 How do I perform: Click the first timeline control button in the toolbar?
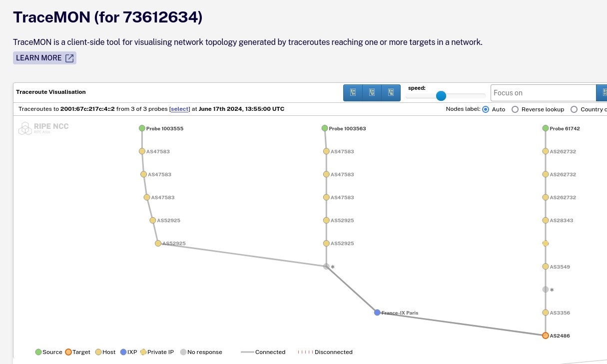pyautogui.click(x=353, y=92)
